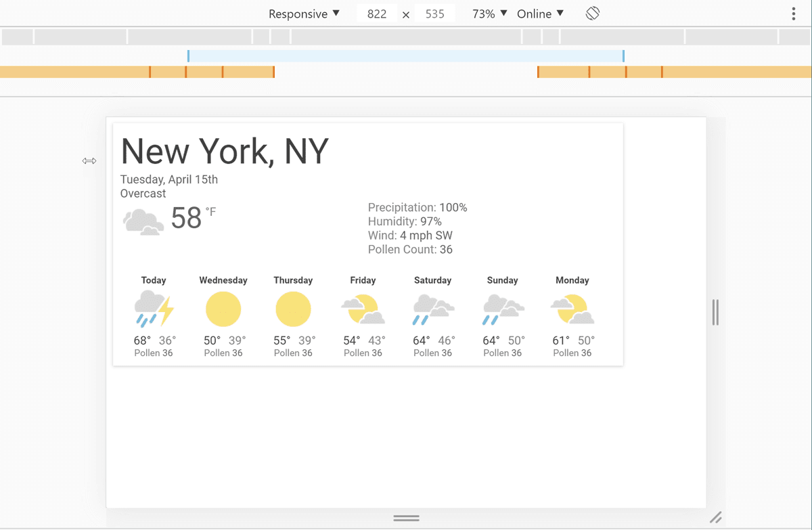Open the DevTools three-dot options menu

[793, 13]
